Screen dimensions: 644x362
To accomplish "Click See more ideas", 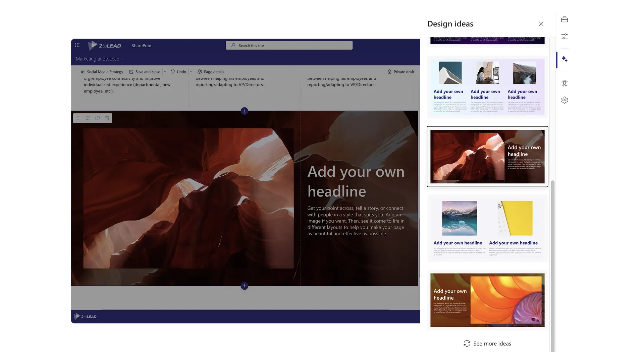I will [x=487, y=343].
